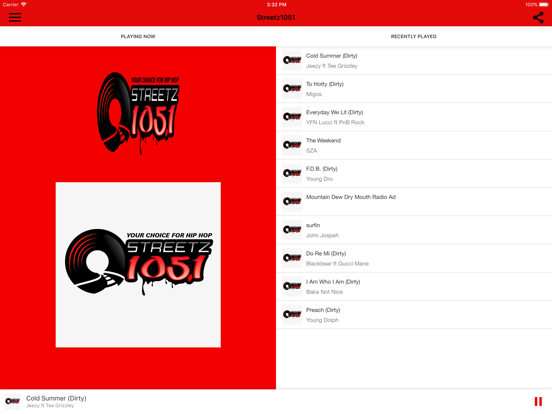
Task: Select the Everyday We Lit (Dirty) track title
Action: coord(334,112)
